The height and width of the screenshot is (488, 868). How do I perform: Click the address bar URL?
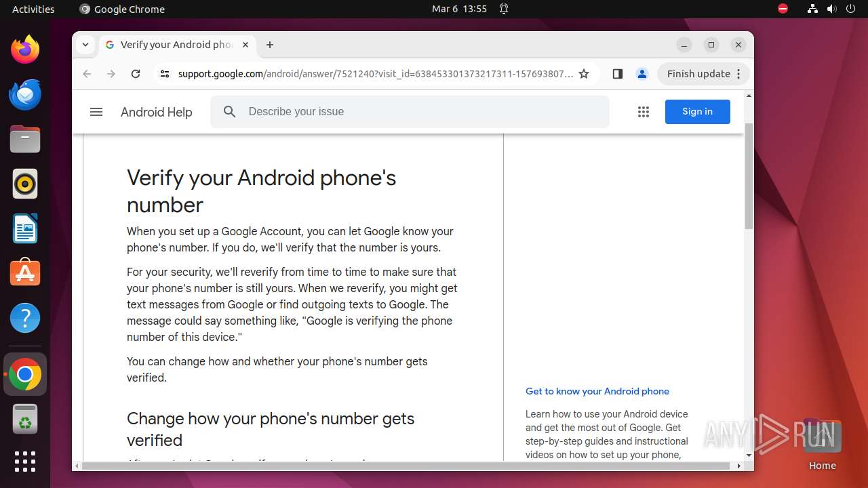coord(376,74)
